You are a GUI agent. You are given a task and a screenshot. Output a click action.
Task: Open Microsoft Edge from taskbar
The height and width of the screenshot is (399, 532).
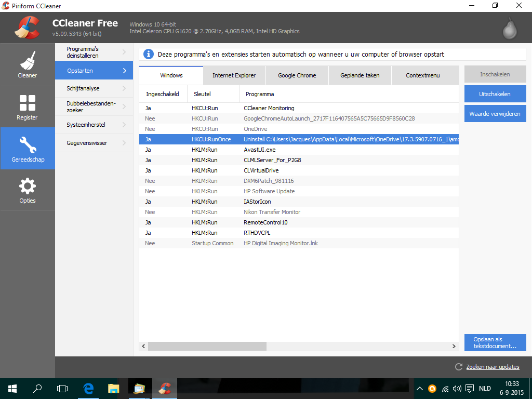[88, 388]
